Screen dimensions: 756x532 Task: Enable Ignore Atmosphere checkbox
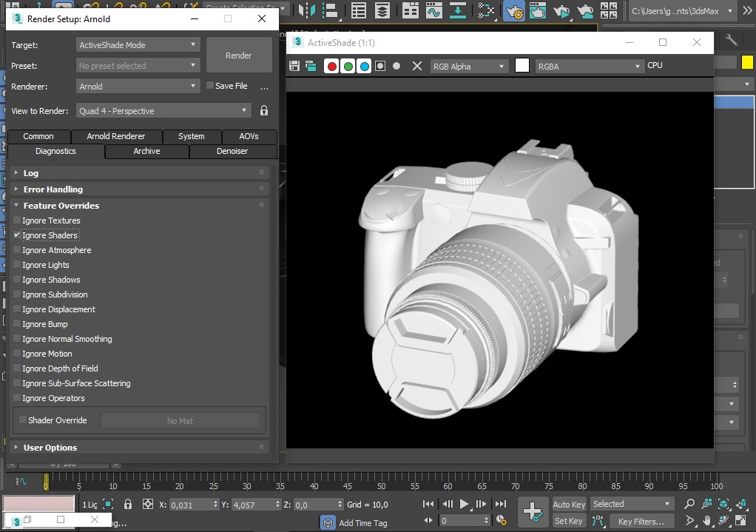point(17,250)
